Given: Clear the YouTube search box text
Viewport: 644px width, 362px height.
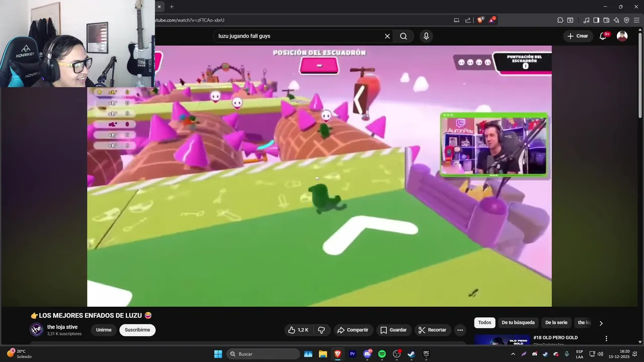Looking at the screenshot, I should (x=387, y=36).
